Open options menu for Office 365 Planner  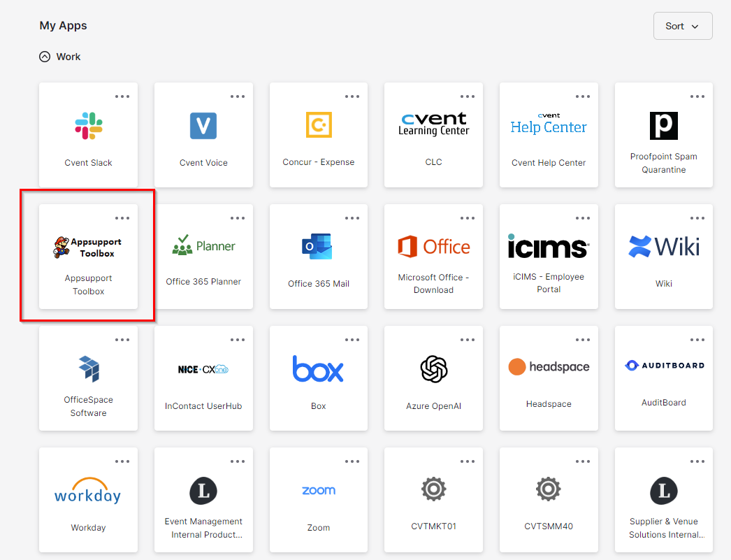coord(238,218)
